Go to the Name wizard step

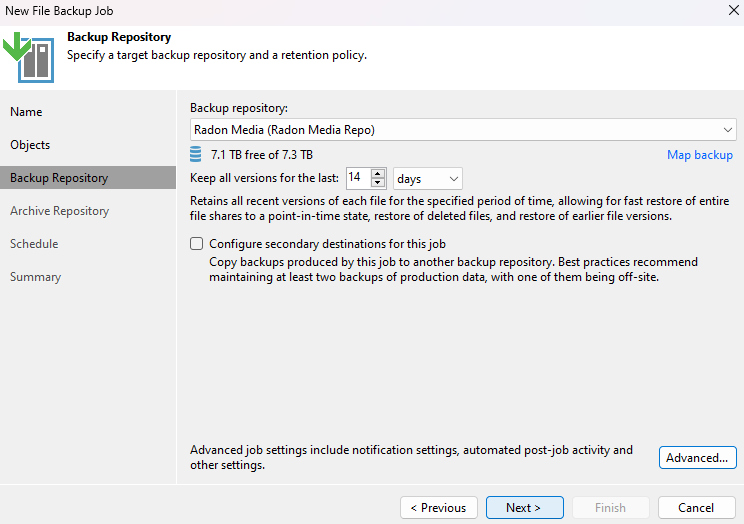26,112
